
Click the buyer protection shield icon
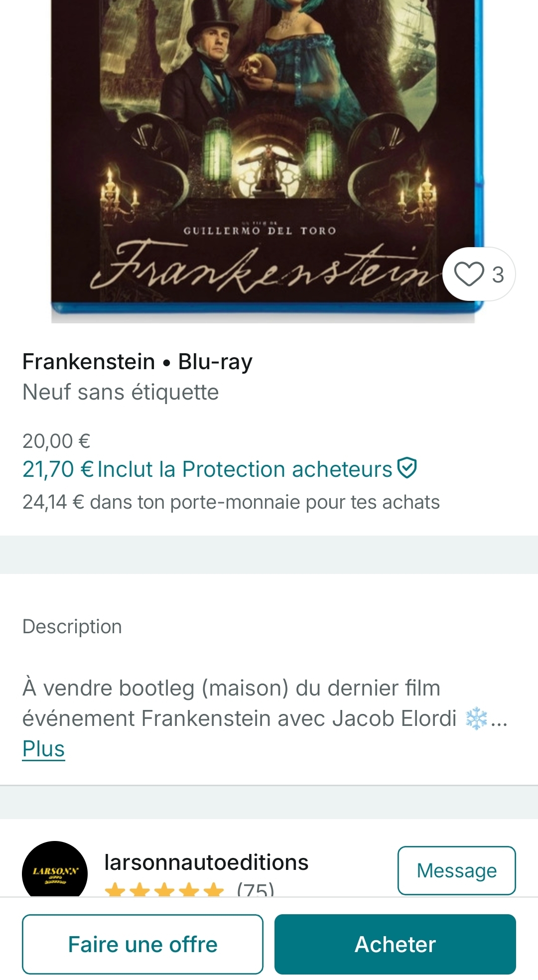[407, 468]
